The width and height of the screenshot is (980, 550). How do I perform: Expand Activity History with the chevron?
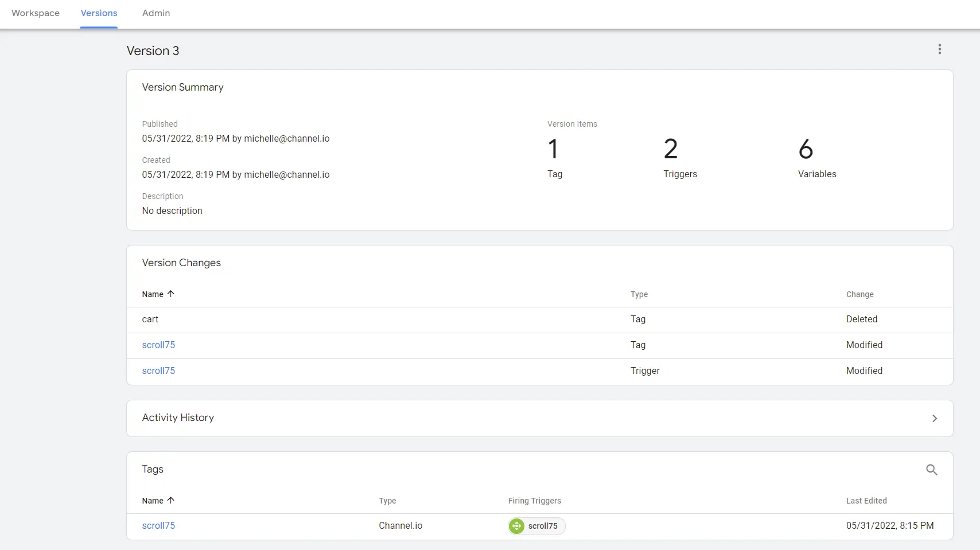pos(934,418)
